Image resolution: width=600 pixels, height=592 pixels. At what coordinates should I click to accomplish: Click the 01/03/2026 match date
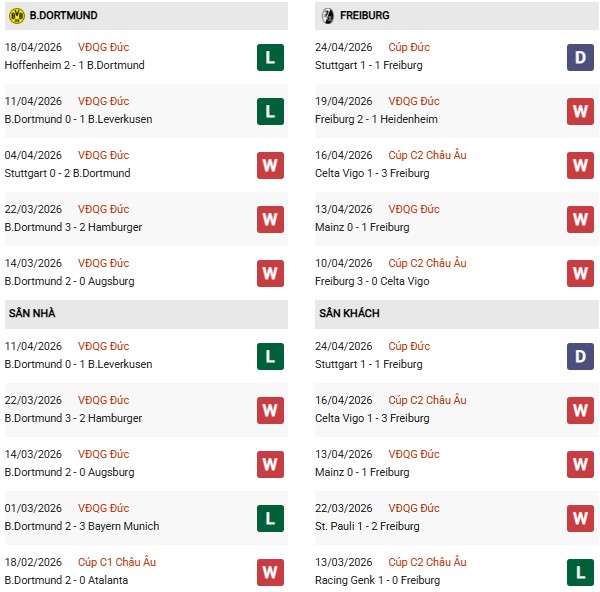point(33,509)
